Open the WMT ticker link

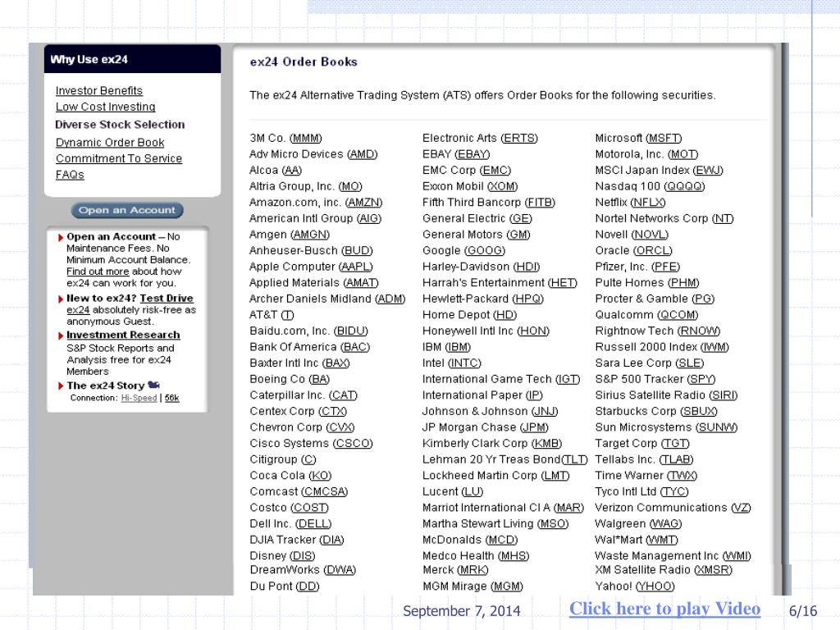[662, 540]
